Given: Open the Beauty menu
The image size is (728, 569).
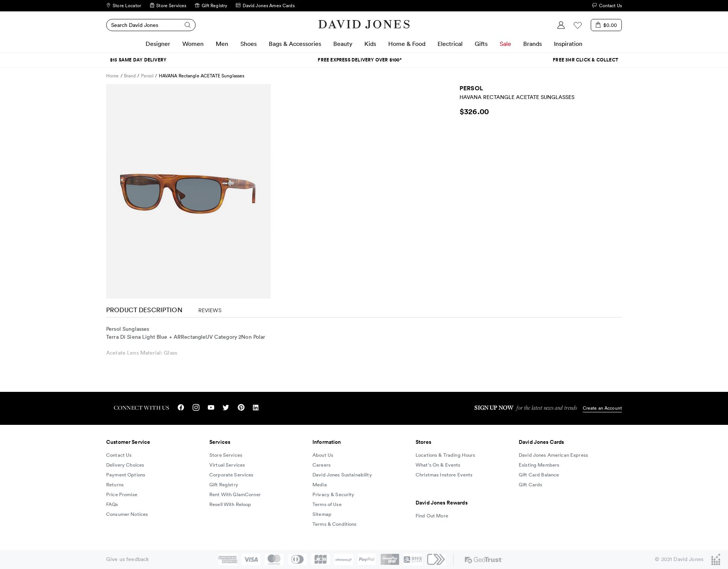Looking at the screenshot, I should (343, 44).
